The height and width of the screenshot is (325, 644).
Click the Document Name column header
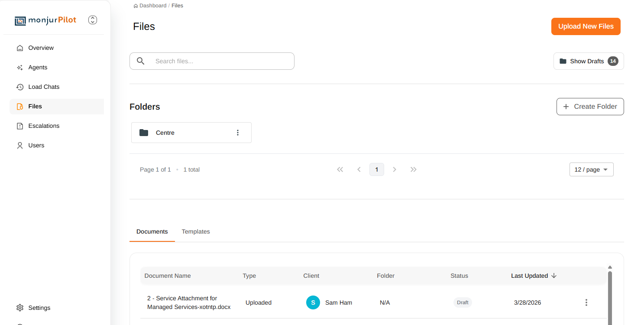tap(168, 276)
